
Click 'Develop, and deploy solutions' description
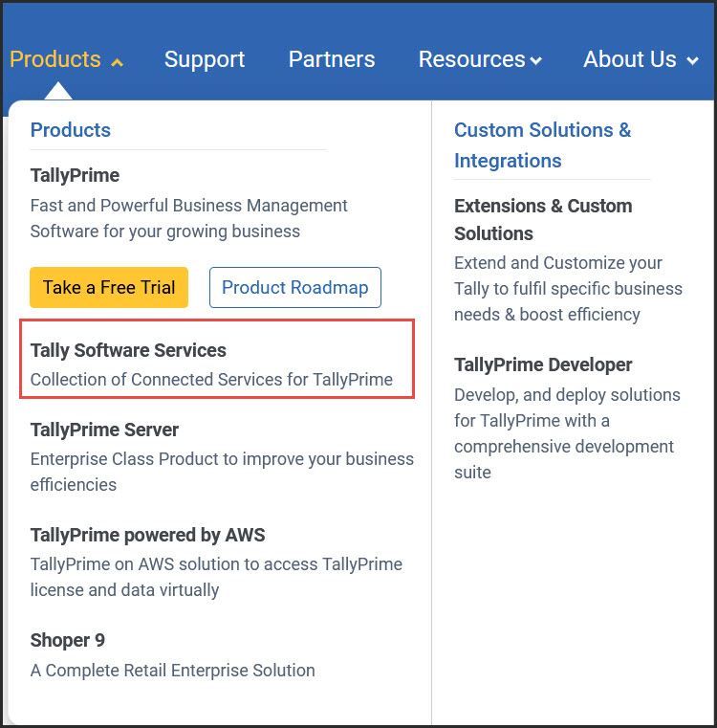click(x=567, y=433)
